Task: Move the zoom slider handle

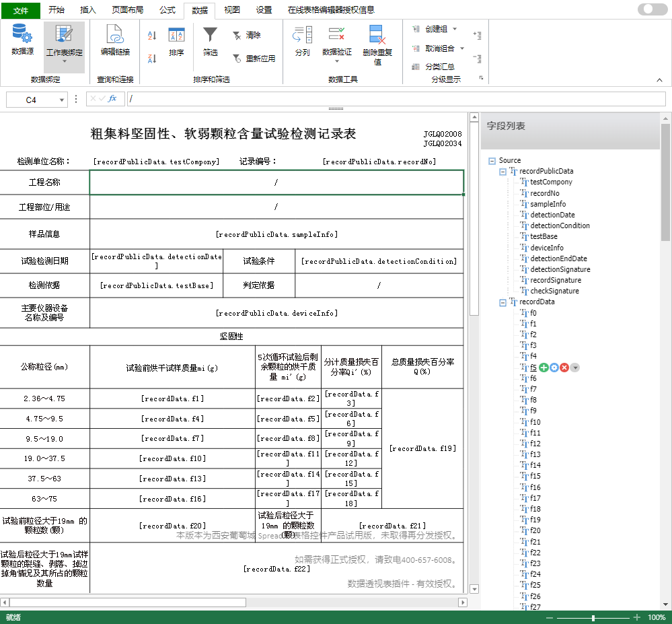Action: [x=593, y=617]
